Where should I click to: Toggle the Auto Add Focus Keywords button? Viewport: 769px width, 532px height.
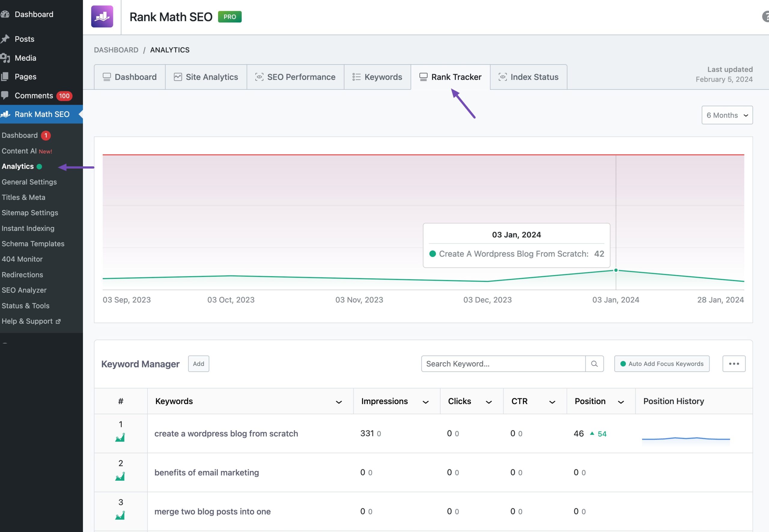[662, 363]
